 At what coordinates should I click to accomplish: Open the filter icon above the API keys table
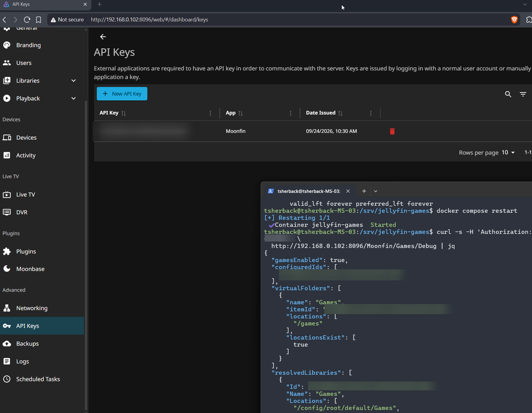tap(523, 94)
